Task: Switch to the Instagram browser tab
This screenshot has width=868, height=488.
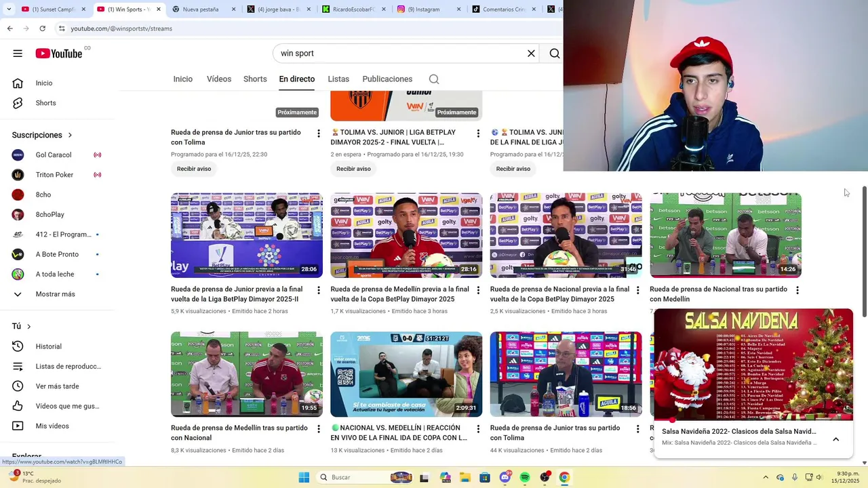Action: pos(429,9)
